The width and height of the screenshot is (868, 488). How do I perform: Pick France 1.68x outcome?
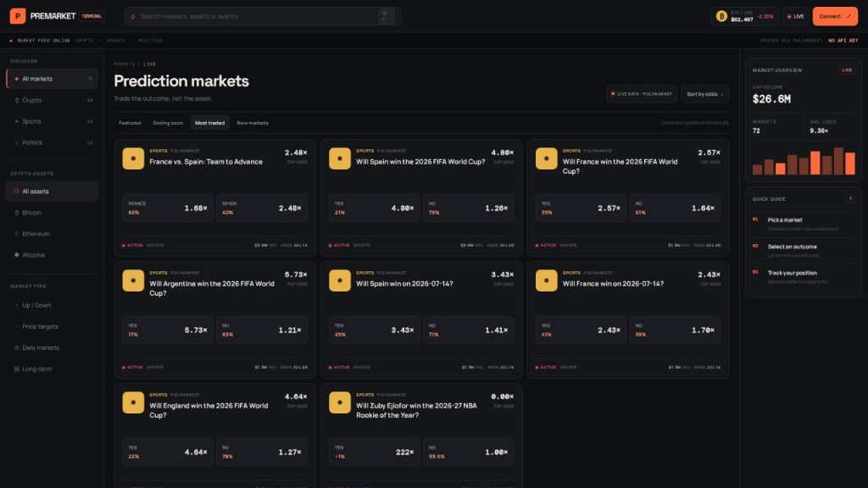[x=168, y=208]
